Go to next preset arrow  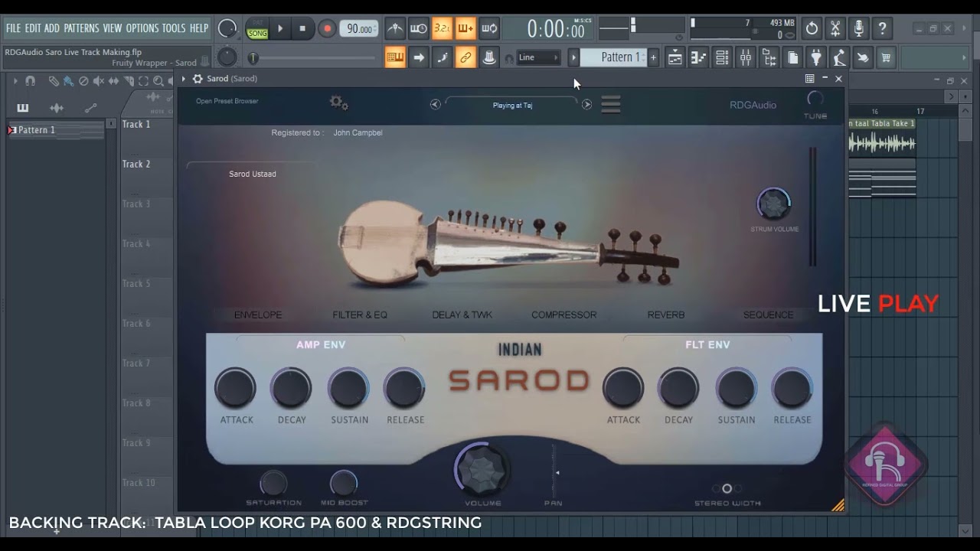pyautogui.click(x=586, y=105)
